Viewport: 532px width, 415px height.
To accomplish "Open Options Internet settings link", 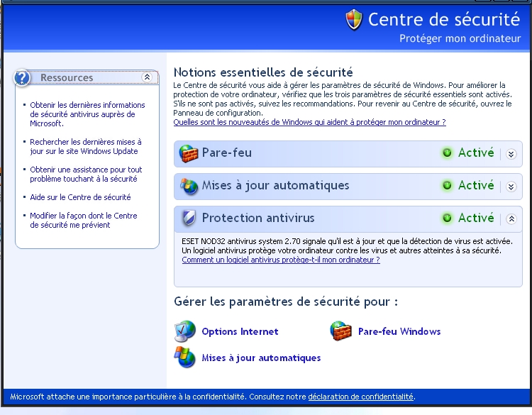I will click(x=240, y=332).
